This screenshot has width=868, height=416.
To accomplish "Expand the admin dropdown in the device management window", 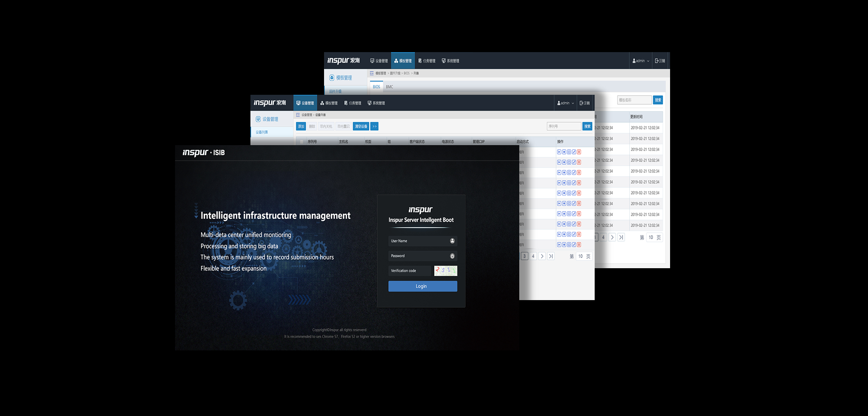I will point(566,103).
